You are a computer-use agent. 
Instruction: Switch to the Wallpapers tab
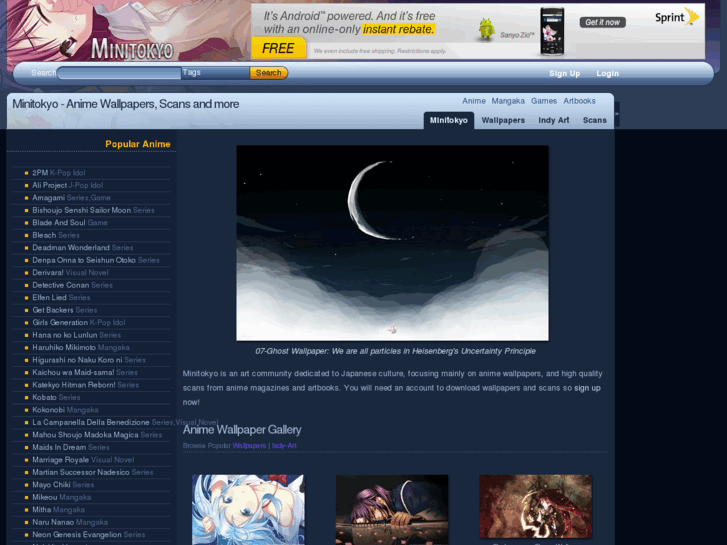tap(503, 120)
